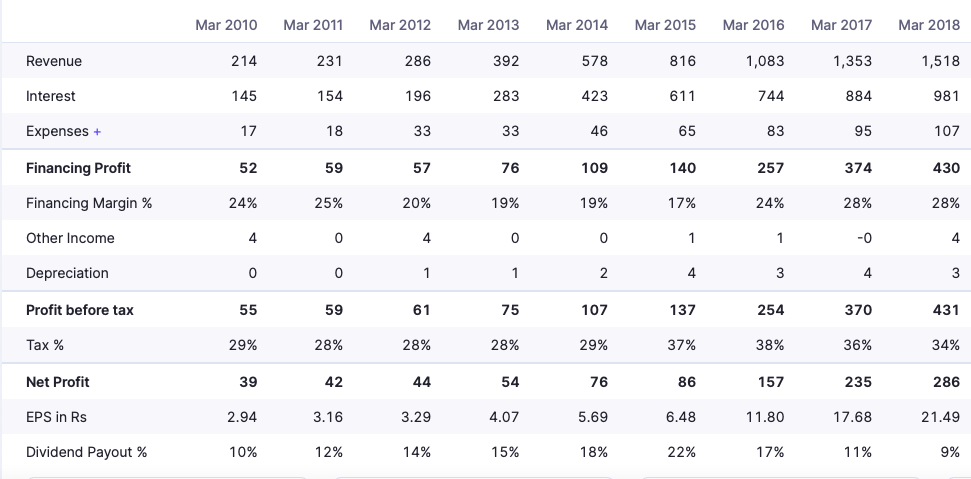Click the Tax % row label
This screenshot has width=971, height=479.
tap(45, 345)
